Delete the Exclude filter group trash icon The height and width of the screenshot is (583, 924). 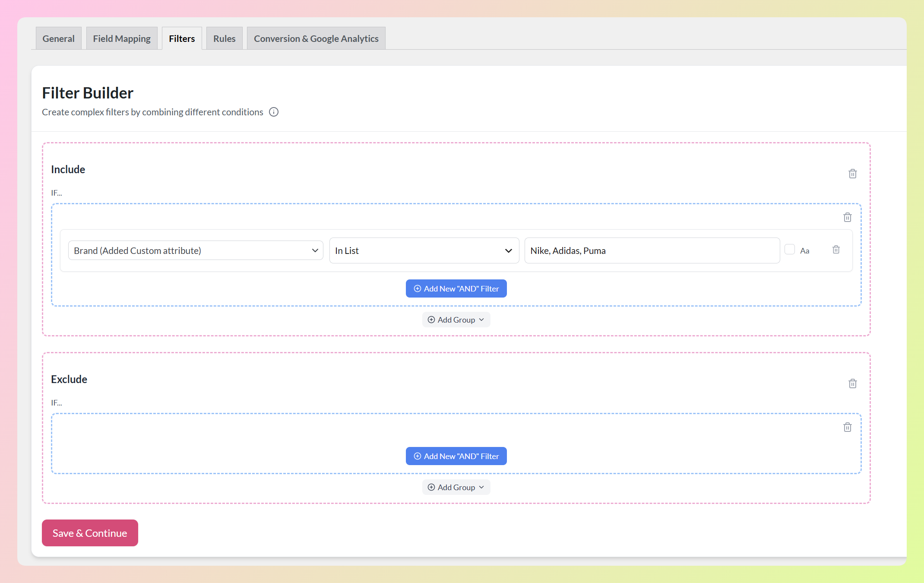tap(847, 427)
